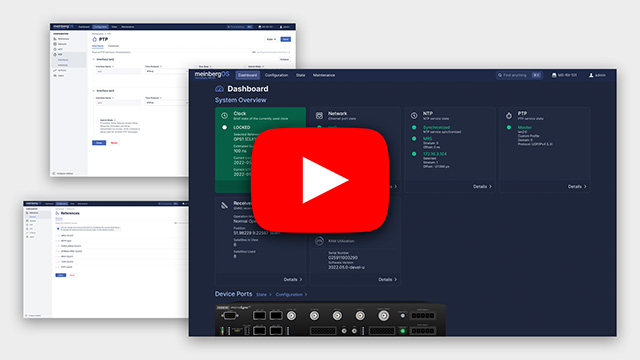Image resolution: width=640 pixels, height=360 pixels.
Task: Open Details in the PTP card
Action: click(x=577, y=187)
